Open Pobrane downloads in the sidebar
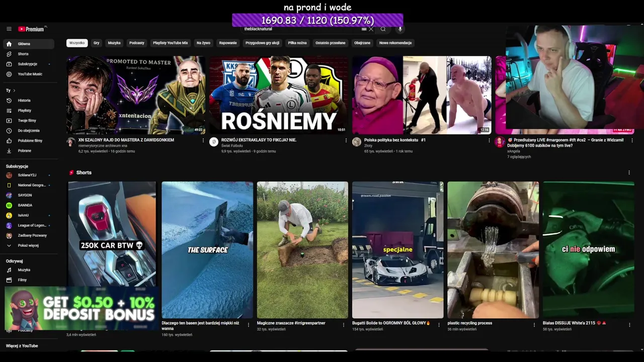644x362 pixels. pos(28,151)
